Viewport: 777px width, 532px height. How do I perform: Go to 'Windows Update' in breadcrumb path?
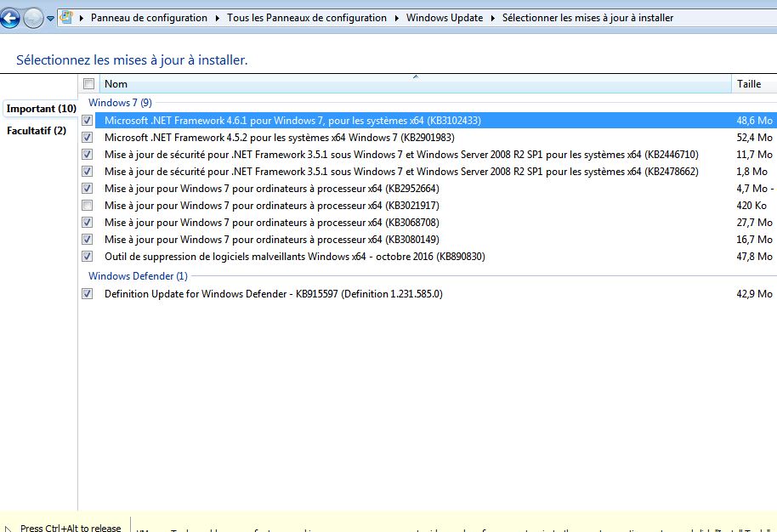pos(444,18)
